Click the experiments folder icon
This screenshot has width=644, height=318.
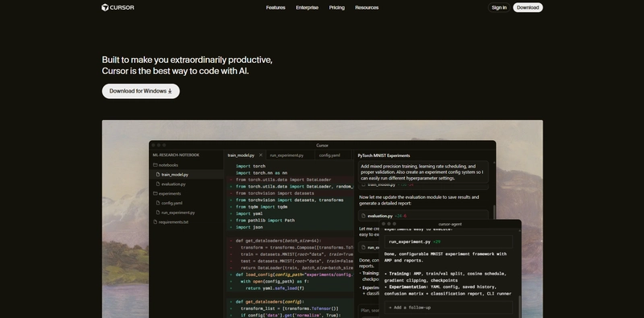(x=155, y=193)
